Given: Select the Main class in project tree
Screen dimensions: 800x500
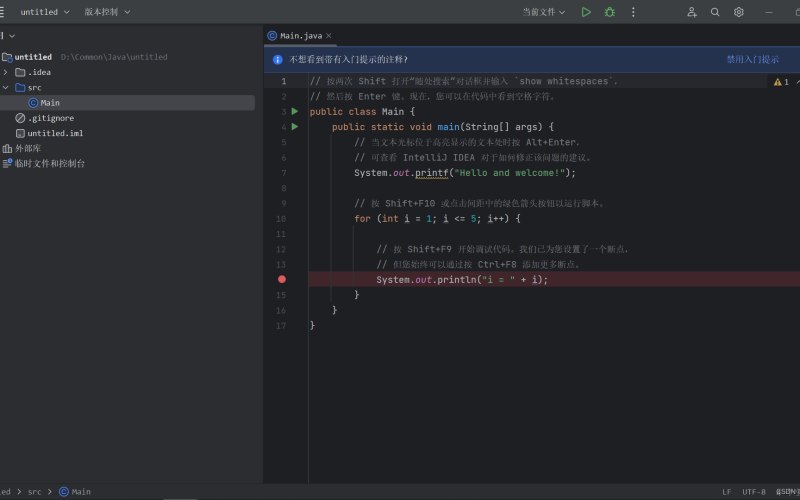Looking at the screenshot, I should [50, 103].
